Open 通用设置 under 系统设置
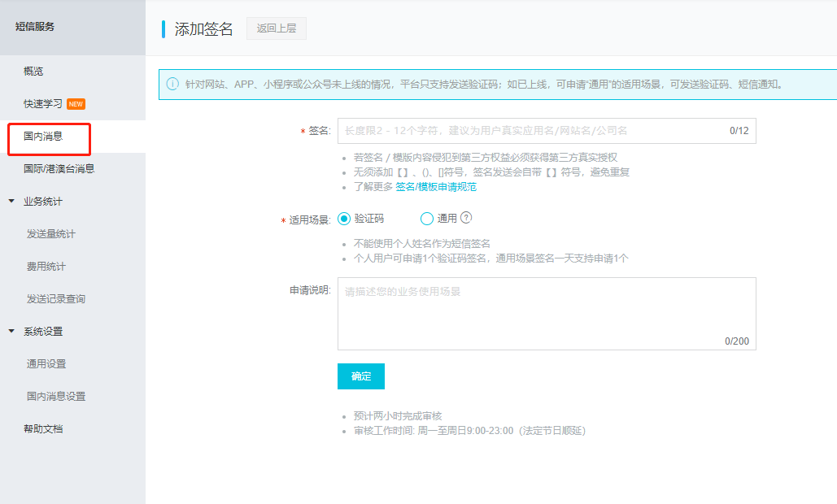837x504 pixels. point(46,364)
